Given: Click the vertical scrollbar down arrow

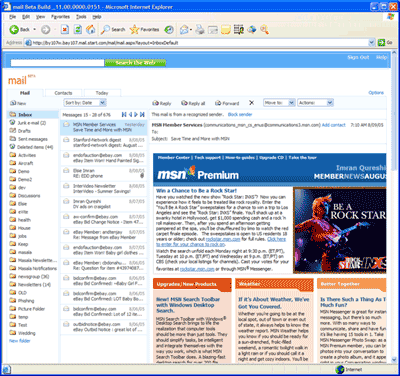Looking at the screenshot, I should pyautogui.click(x=394, y=360).
